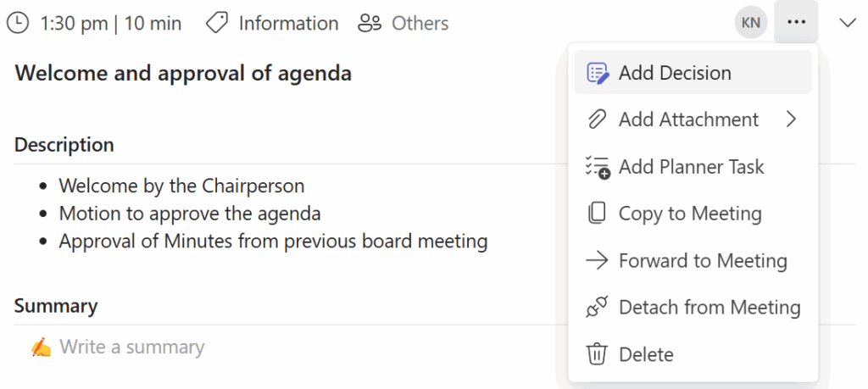The width and height of the screenshot is (868, 389).
Task: Click the clock icon beside 1:30 pm
Action: coord(17,23)
